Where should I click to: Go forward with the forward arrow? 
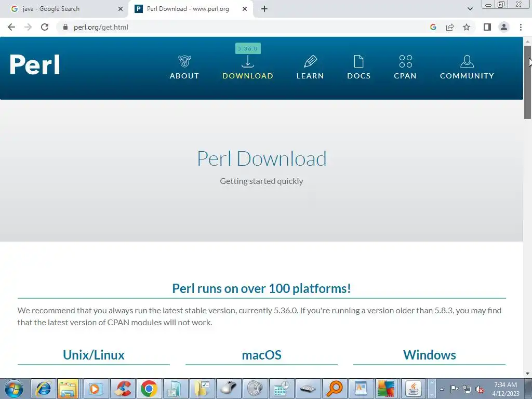pyautogui.click(x=28, y=27)
